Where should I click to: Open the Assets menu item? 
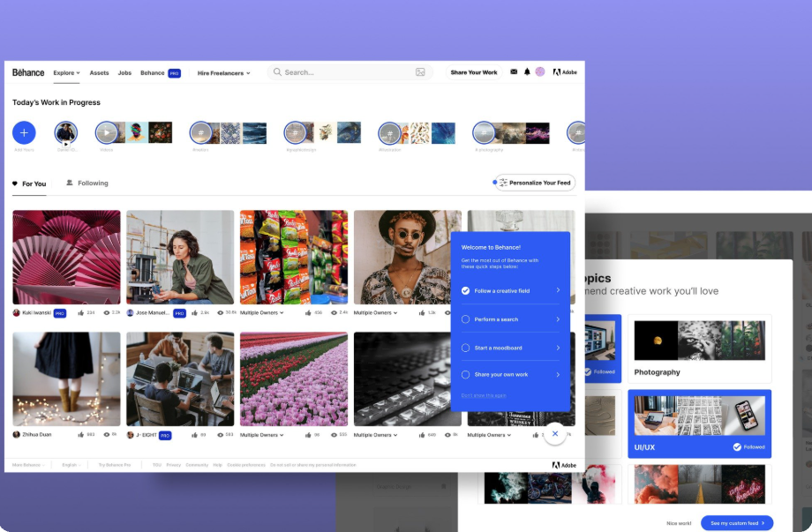tap(99, 73)
